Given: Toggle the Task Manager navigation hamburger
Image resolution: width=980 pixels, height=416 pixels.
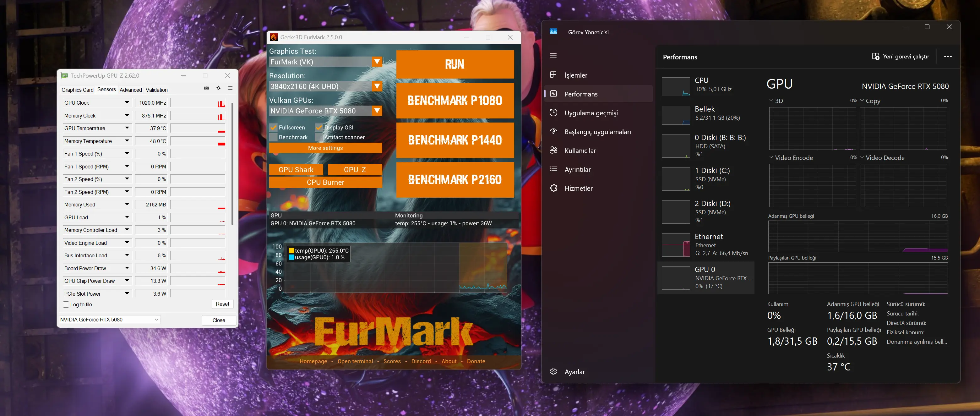Looking at the screenshot, I should [553, 56].
